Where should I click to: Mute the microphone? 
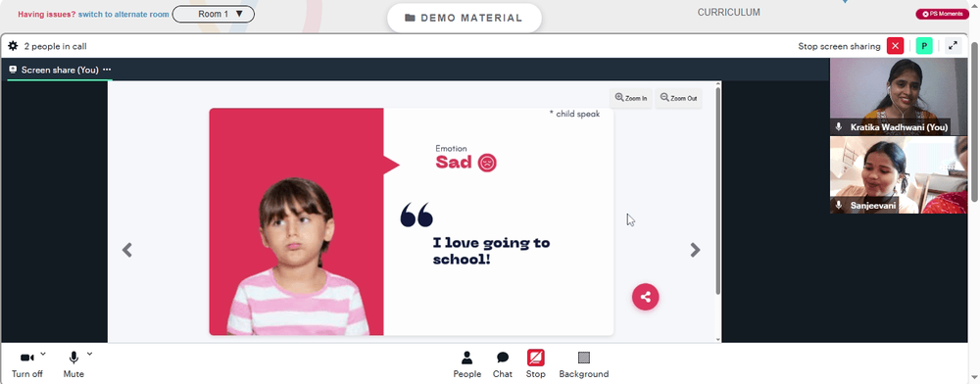coord(73,364)
